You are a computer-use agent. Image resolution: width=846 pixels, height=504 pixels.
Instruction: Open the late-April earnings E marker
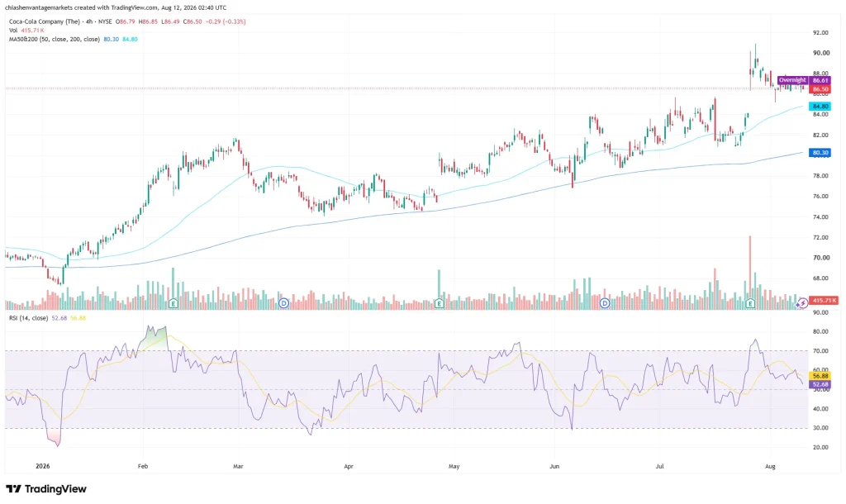440,303
